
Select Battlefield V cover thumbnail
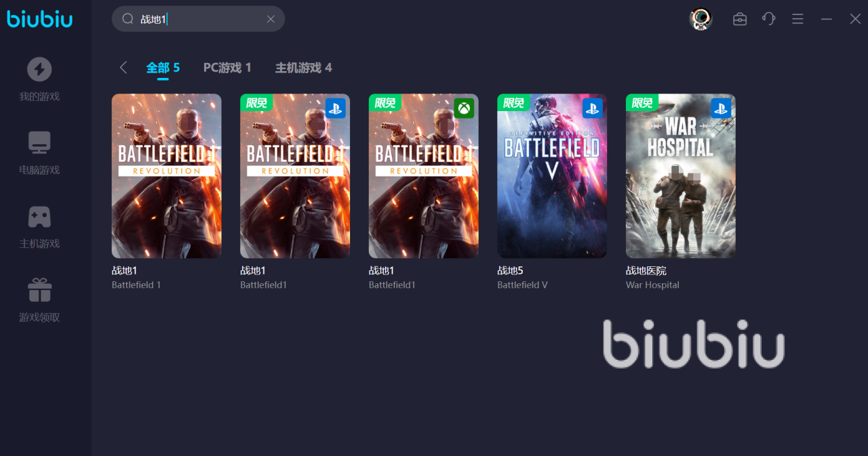pyautogui.click(x=552, y=175)
